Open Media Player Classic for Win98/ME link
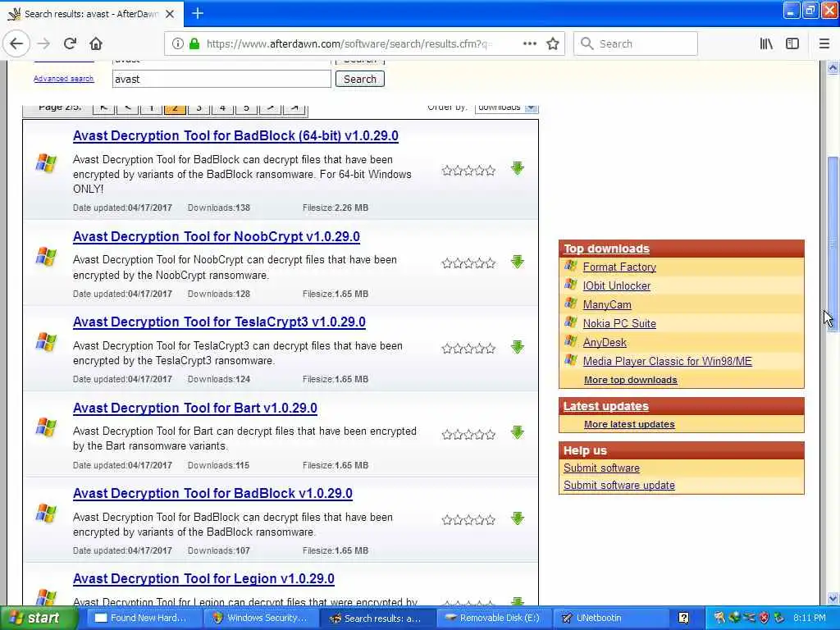This screenshot has height=630, width=840. (x=668, y=361)
